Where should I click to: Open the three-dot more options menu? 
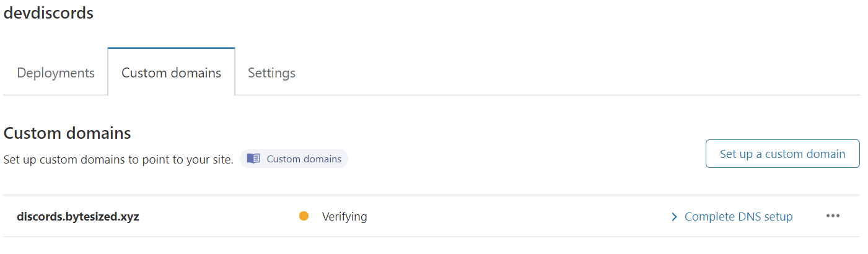(x=833, y=216)
